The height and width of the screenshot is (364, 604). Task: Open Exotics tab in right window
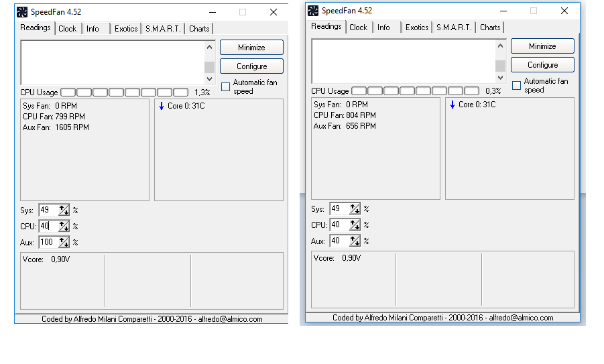(x=417, y=27)
